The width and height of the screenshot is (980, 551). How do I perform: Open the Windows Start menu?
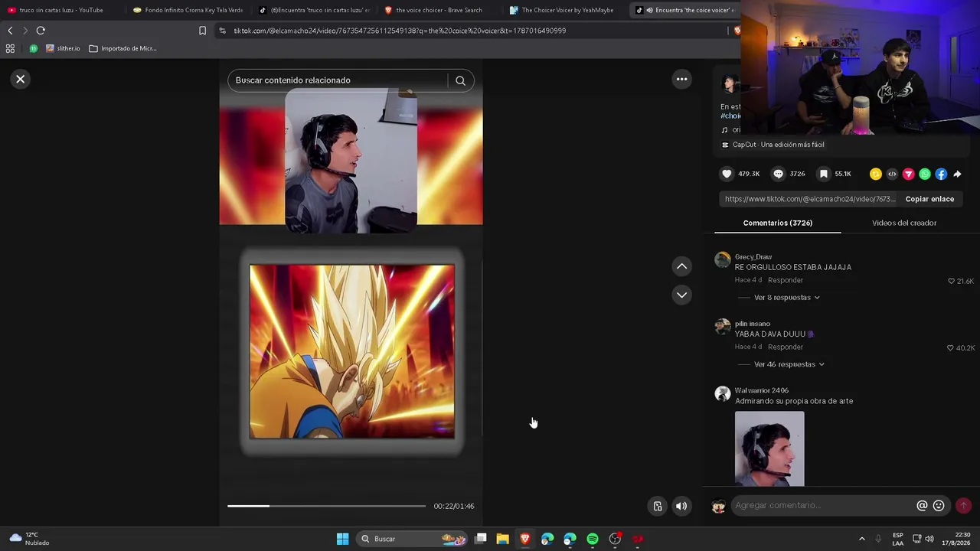(x=342, y=539)
